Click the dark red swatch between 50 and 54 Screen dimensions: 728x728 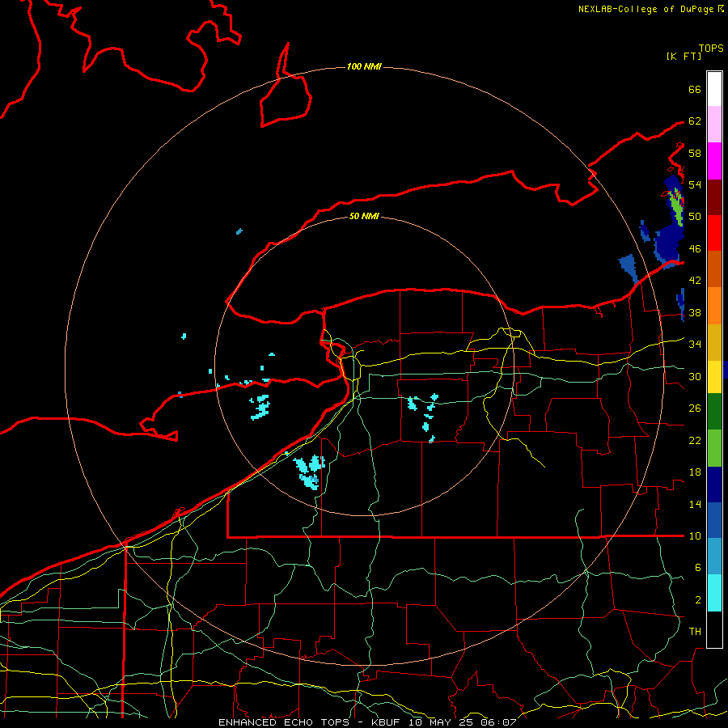714,197
